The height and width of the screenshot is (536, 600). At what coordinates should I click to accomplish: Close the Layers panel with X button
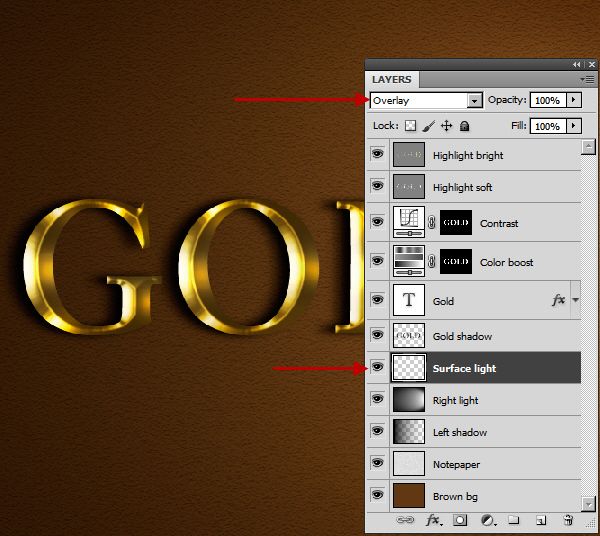click(592, 64)
